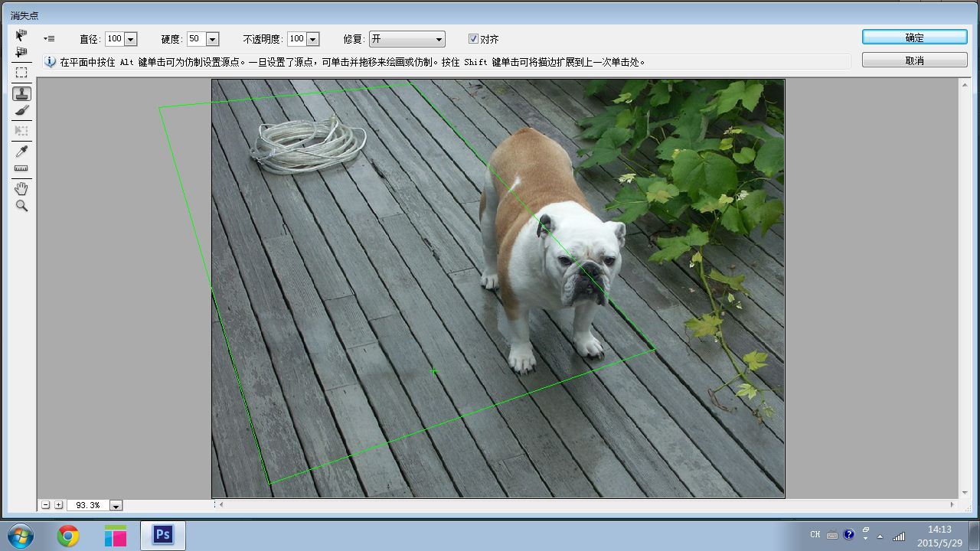Select the Transform tool
This screenshot has width=980, height=551.
coord(21,131)
